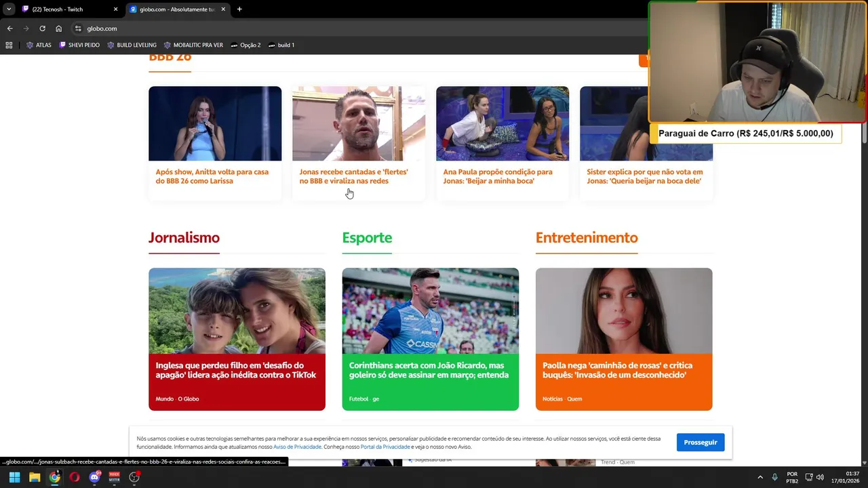The height and width of the screenshot is (488, 868).
Task: Click the Paolla portrait photo
Action: 624,310
